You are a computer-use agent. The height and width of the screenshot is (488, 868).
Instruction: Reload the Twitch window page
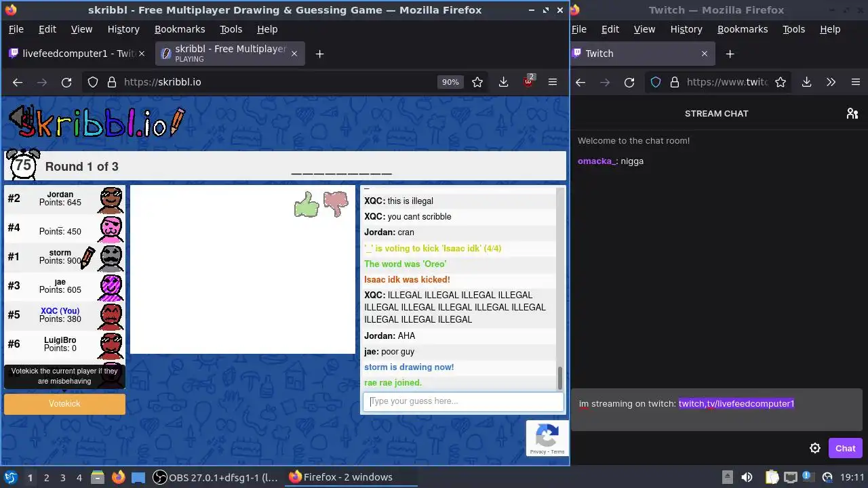629,82
